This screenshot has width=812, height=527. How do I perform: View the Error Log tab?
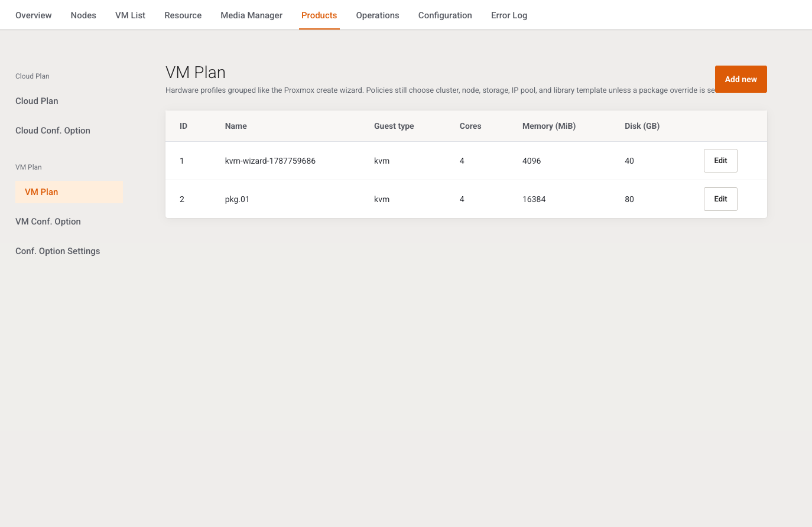pyautogui.click(x=509, y=15)
